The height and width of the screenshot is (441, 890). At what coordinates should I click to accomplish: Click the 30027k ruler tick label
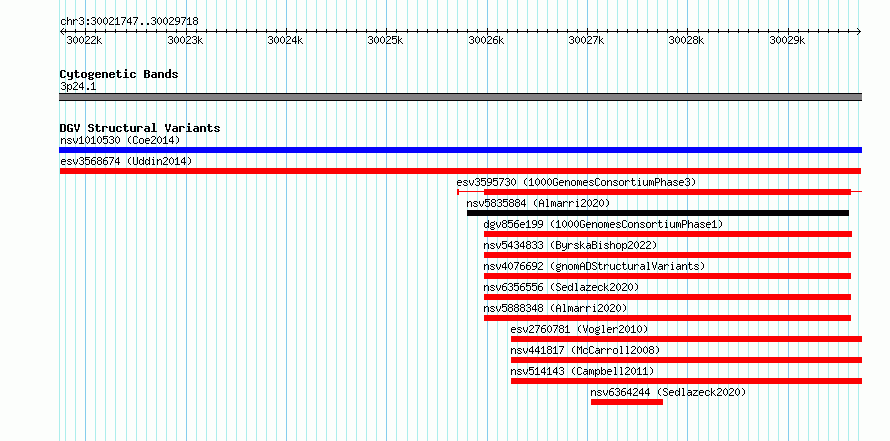586,40
